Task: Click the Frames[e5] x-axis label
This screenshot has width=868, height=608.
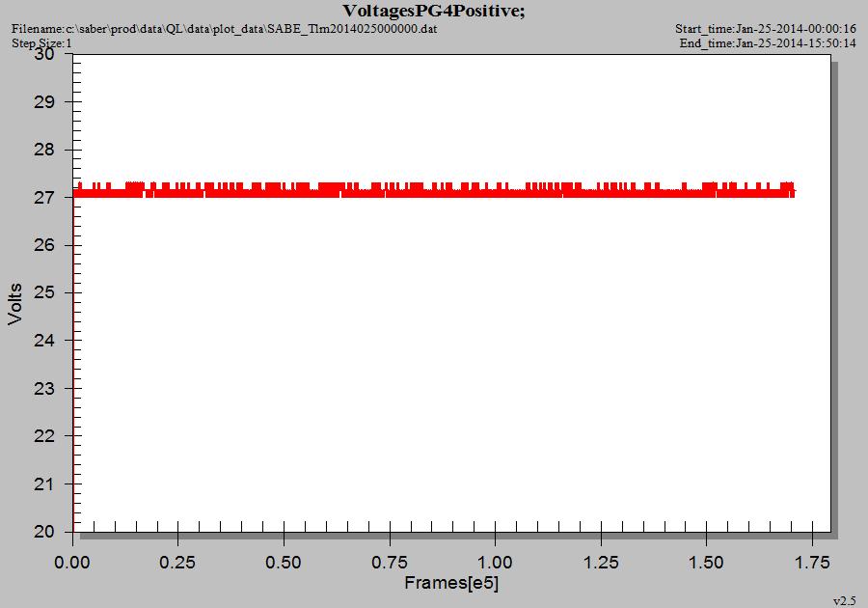Action: coord(451,583)
